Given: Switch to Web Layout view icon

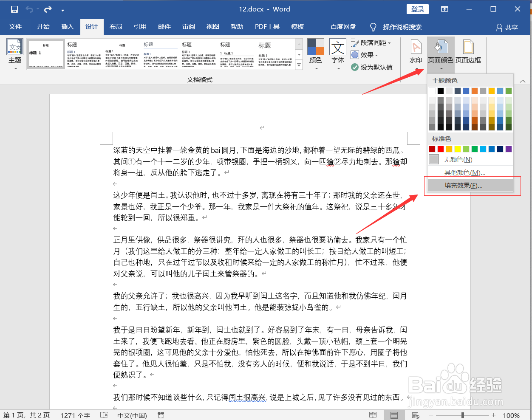Looking at the screenshot, I should click(x=416, y=415).
